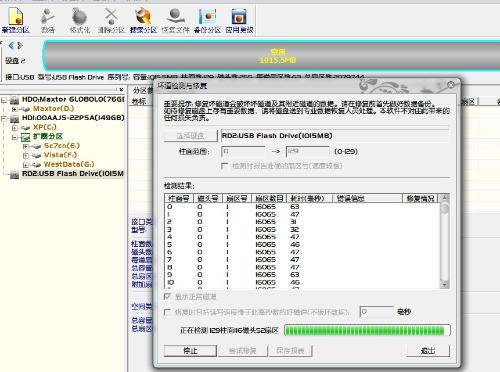The image size is (500, 372).
Task: Select the Vista(F:) partition label
Action: click(60, 155)
